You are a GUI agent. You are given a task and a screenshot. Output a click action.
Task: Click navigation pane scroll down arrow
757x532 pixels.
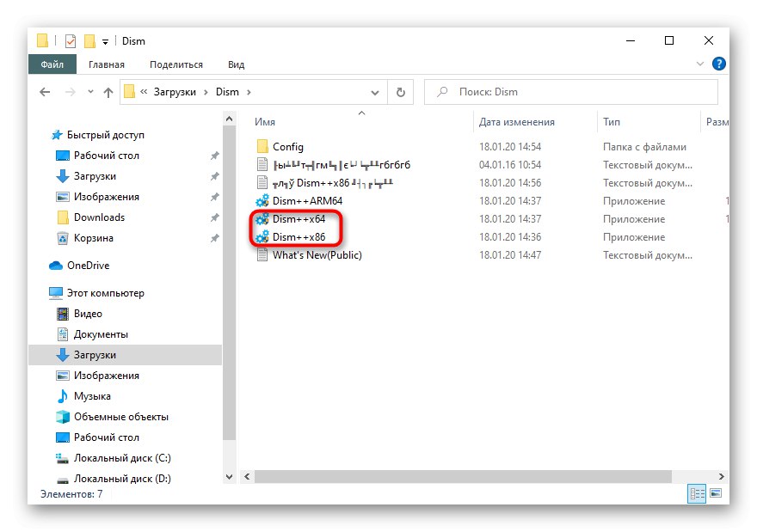tap(230, 476)
